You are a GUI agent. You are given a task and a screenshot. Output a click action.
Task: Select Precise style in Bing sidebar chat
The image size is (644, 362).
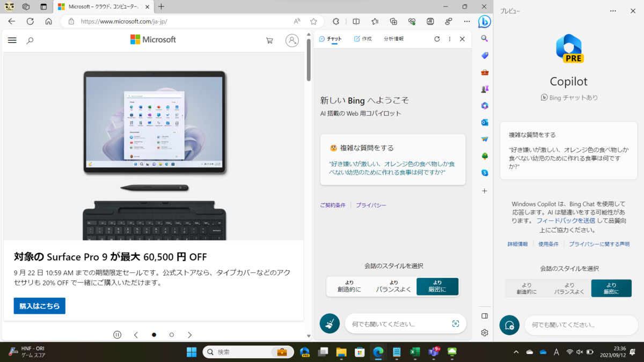(x=437, y=286)
